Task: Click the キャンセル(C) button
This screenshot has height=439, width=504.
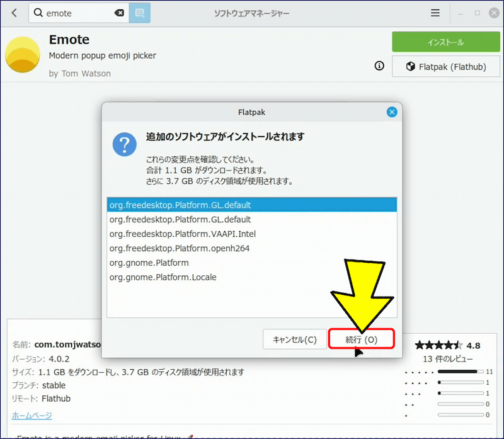Action: click(294, 339)
